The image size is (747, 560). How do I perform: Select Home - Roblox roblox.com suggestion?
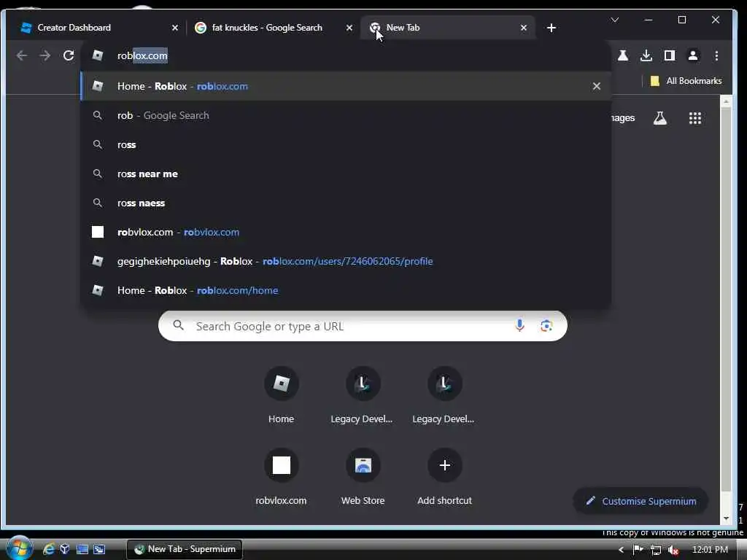click(x=346, y=86)
